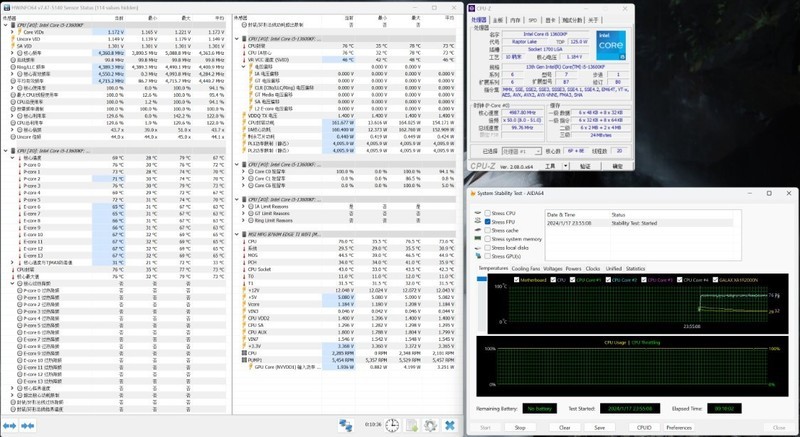Uncheck the Stress FPU checkbox
This screenshot has width=800, height=437.
click(x=485, y=222)
